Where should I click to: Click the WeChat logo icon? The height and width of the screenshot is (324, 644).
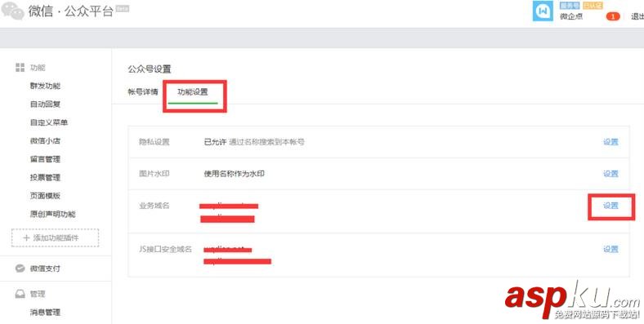(x=13, y=11)
